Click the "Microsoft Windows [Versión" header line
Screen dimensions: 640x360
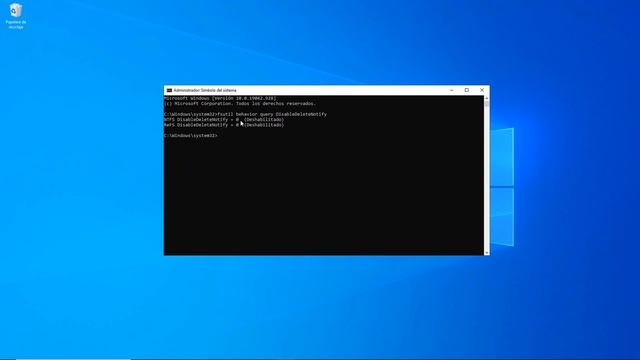tap(220, 98)
